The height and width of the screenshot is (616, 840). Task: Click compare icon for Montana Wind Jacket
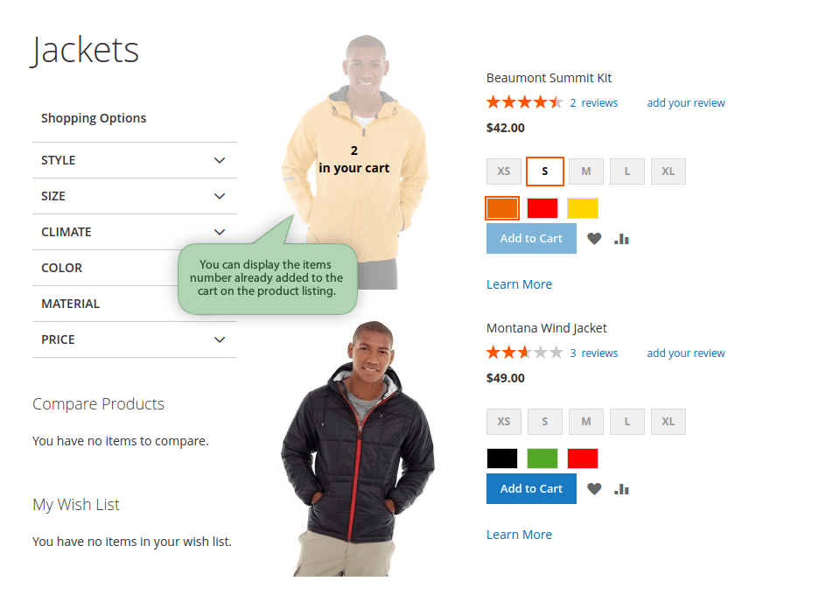coord(622,488)
